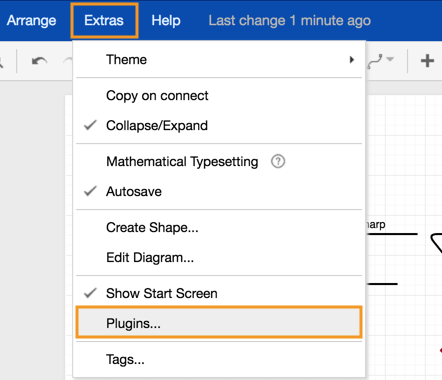Screen dimensions: 442x380
Task: Enable Copy on connect
Action: (x=219, y=96)
